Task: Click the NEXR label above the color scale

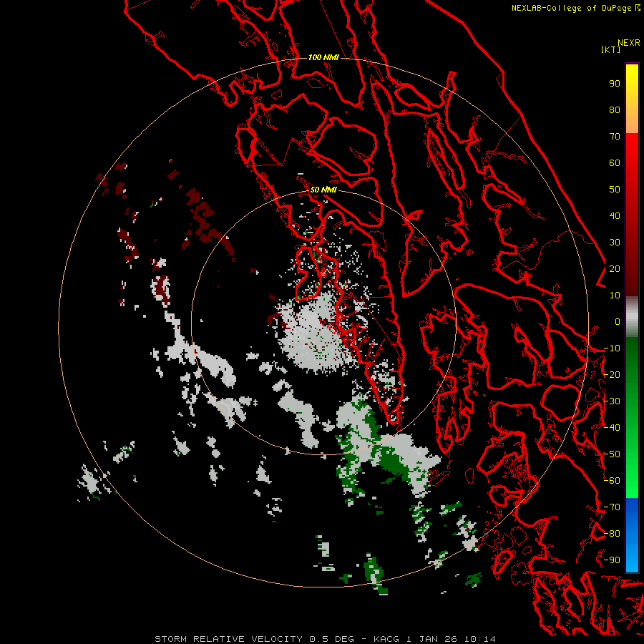Action: click(629, 43)
